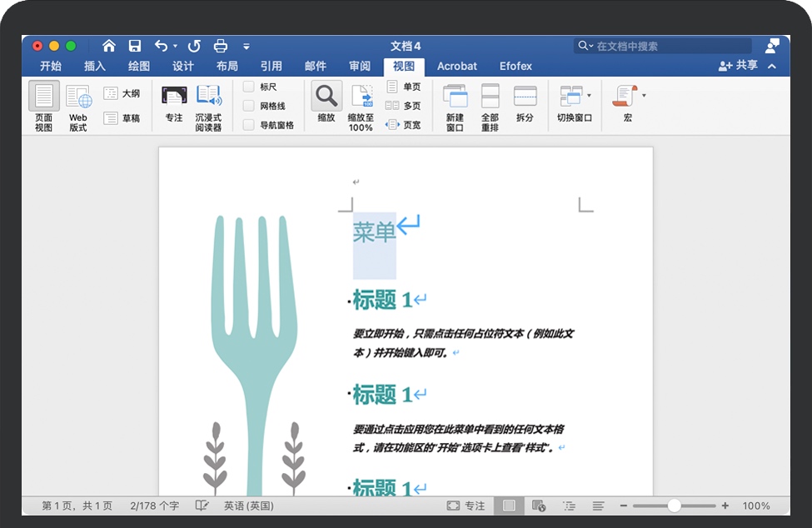812x528 pixels.
Task: Enable the 网格线 gridlines checkbox
Action: 249,106
